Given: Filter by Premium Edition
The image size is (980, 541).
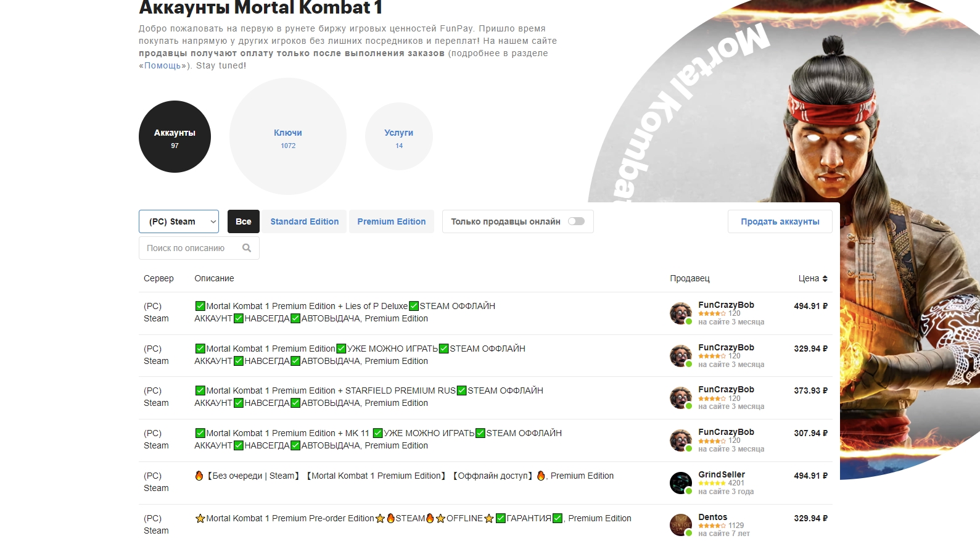Looking at the screenshot, I should pyautogui.click(x=392, y=221).
